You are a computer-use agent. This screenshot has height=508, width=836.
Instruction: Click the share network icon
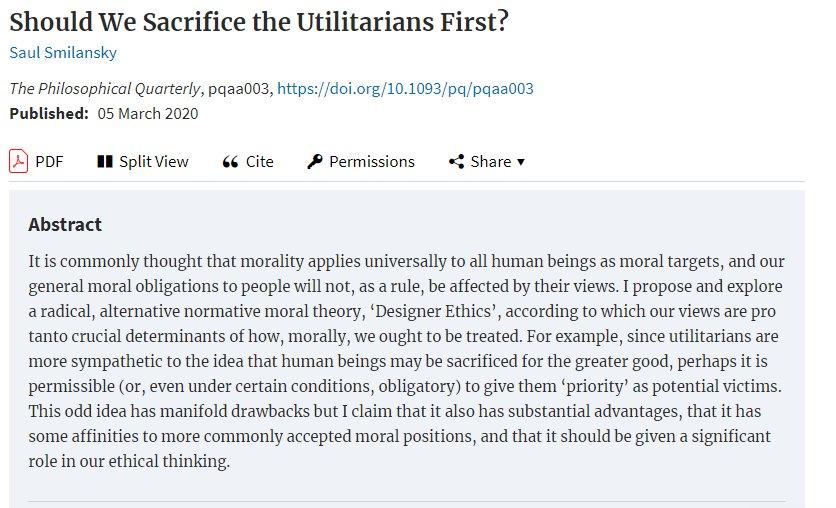(456, 162)
